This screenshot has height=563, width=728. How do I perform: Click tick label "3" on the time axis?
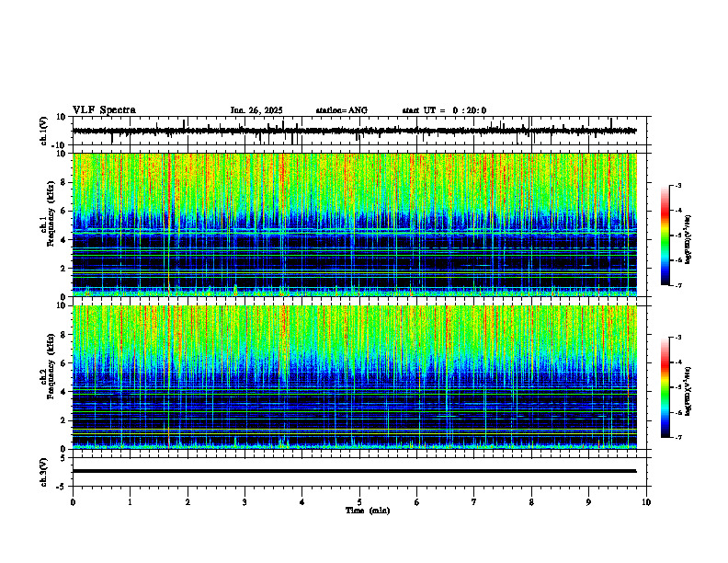[245, 502]
